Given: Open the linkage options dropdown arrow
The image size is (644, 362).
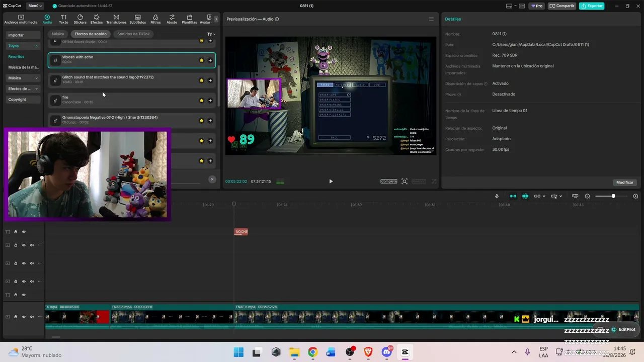Looking at the screenshot, I should tap(544, 196).
